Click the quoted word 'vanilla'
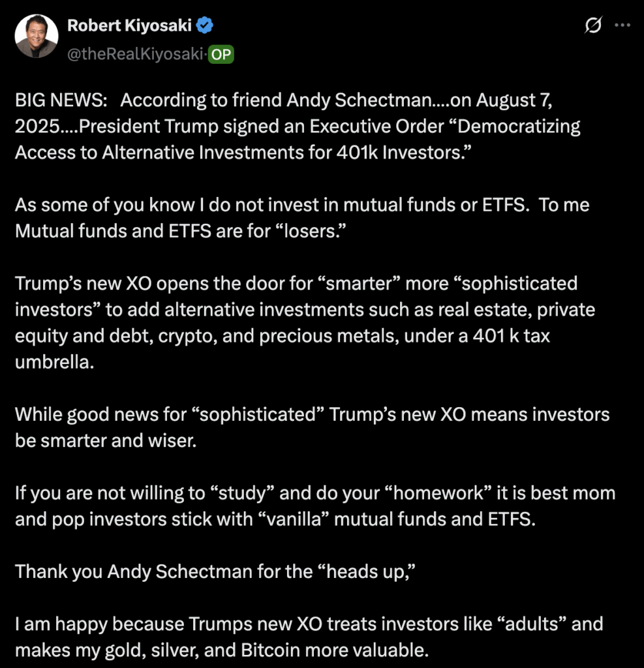644x668 pixels. tap(294, 519)
